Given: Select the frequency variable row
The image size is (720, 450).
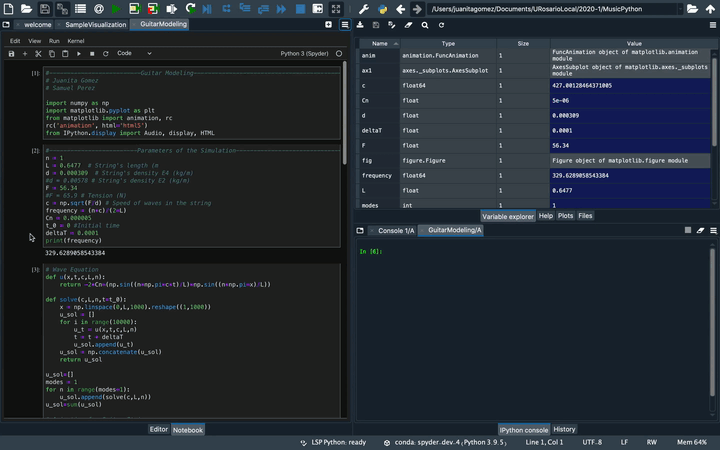Looking at the screenshot, I should coord(380,175).
